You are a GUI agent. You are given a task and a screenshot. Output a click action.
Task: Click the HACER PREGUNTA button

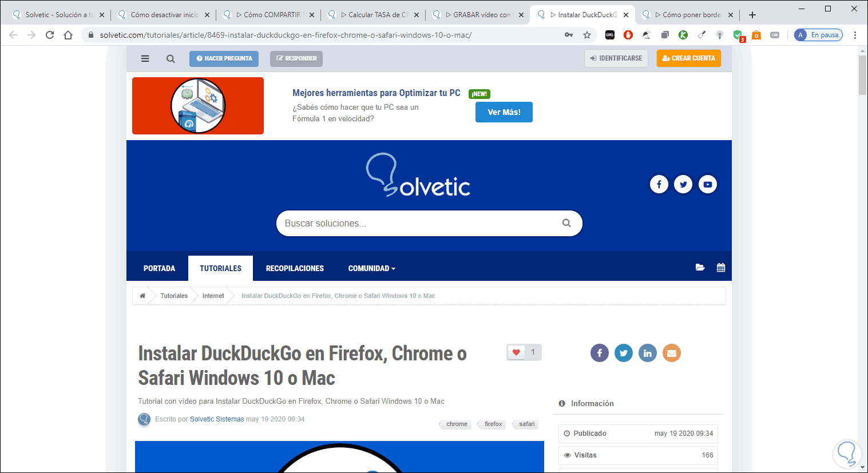point(224,58)
